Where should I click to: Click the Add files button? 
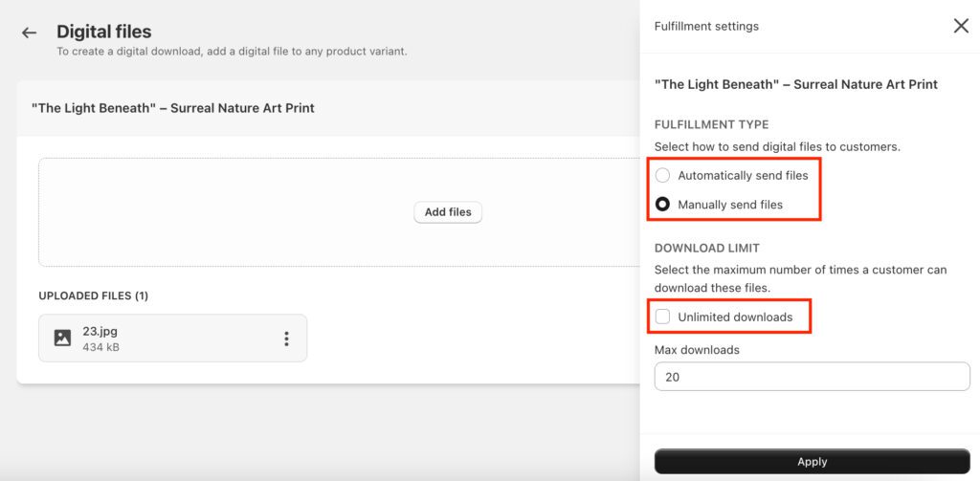pyautogui.click(x=448, y=212)
